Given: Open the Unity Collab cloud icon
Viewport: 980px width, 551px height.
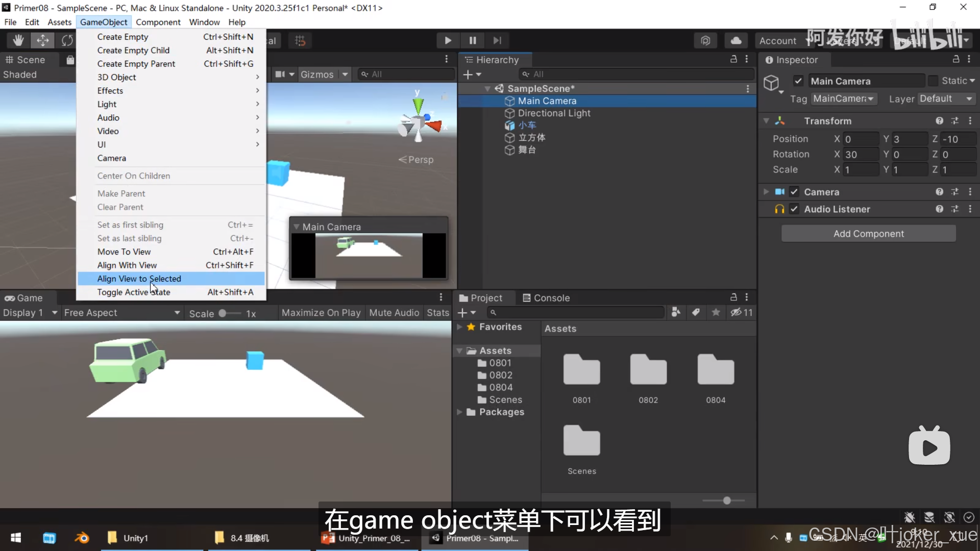Looking at the screenshot, I should click(x=736, y=40).
